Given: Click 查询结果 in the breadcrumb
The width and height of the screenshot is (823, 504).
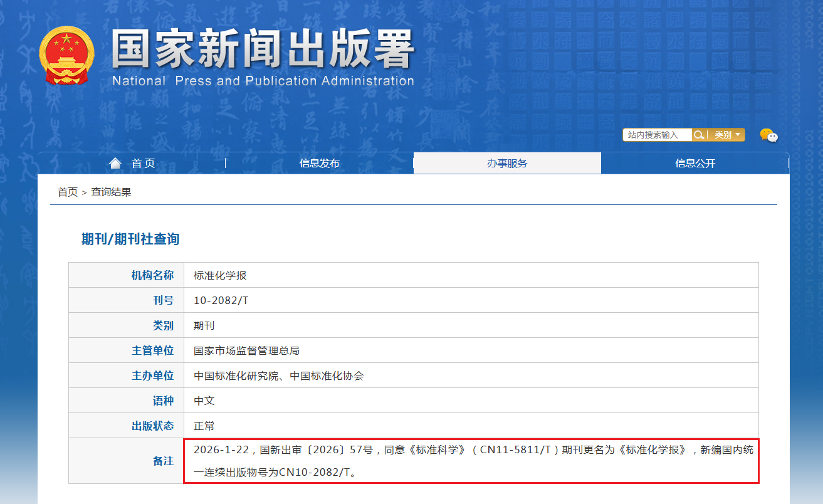Looking at the screenshot, I should point(111,192).
